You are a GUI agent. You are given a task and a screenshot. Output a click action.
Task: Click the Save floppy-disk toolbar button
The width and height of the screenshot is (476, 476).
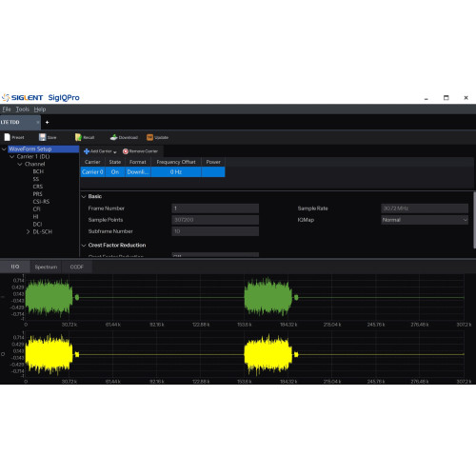pos(48,137)
